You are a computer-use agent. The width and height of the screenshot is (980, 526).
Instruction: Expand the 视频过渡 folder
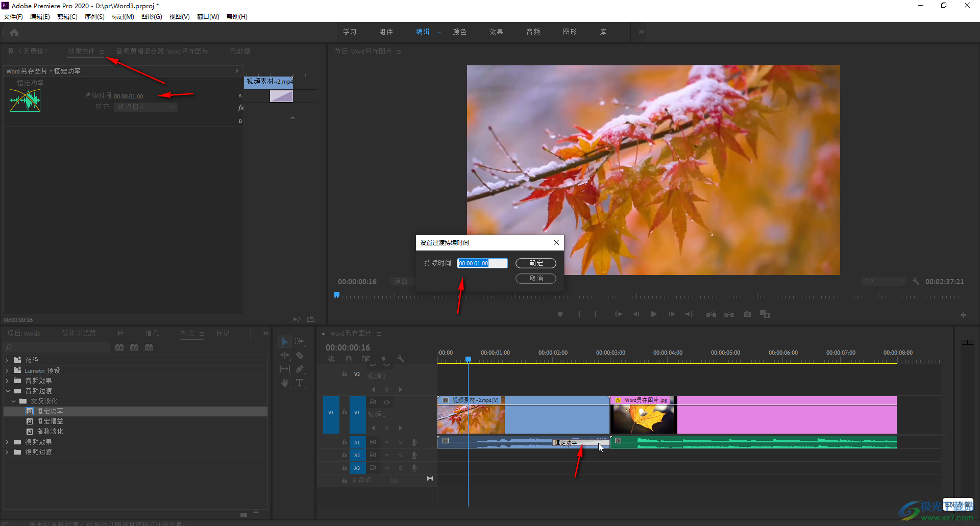pyautogui.click(x=7, y=452)
